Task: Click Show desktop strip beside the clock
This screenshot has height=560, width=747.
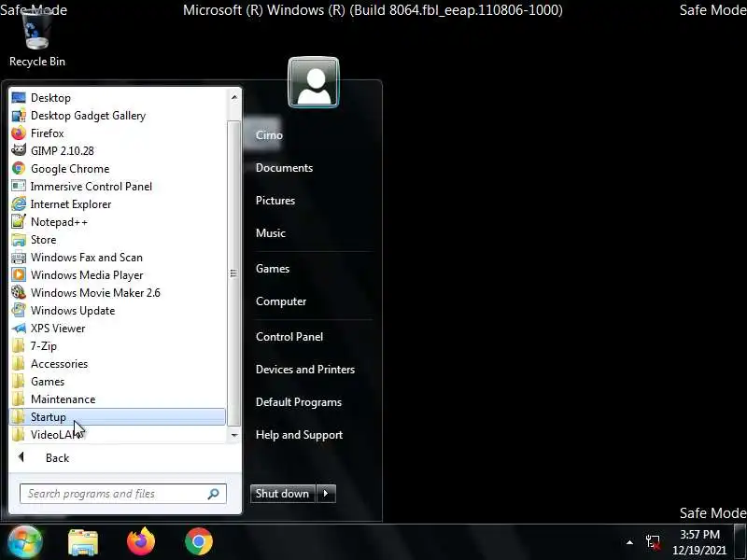Action: (x=741, y=542)
